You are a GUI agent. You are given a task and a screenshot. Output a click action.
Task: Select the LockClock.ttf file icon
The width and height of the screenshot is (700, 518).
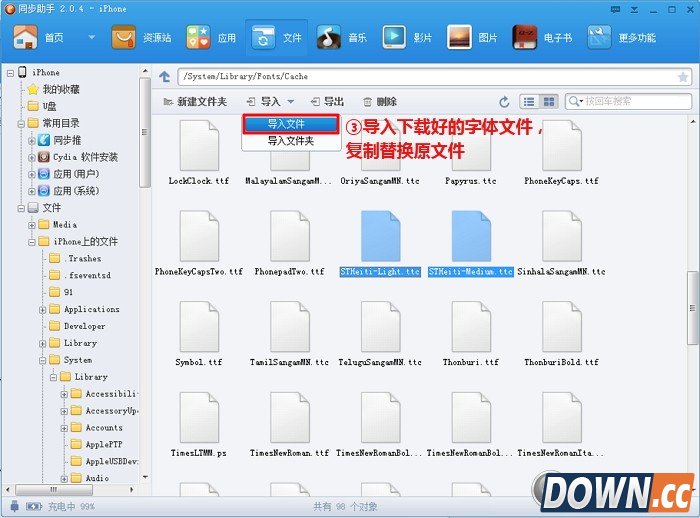199,145
